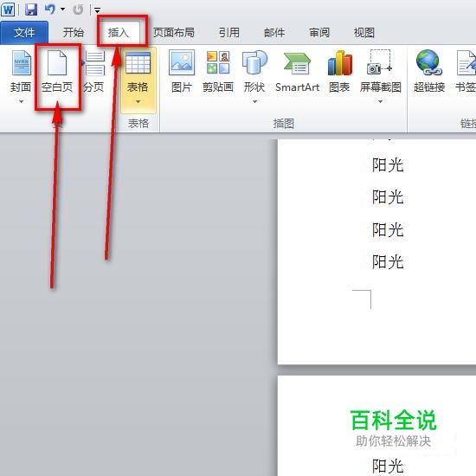Screen dimensions: 476x476
Task: Open Customize Quick Access Toolbar dropdown
Action: [97, 10]
